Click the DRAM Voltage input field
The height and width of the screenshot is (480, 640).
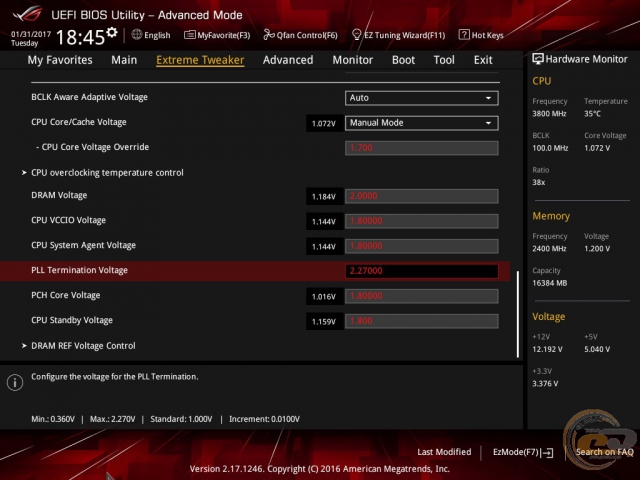click(x=422, y=196)
